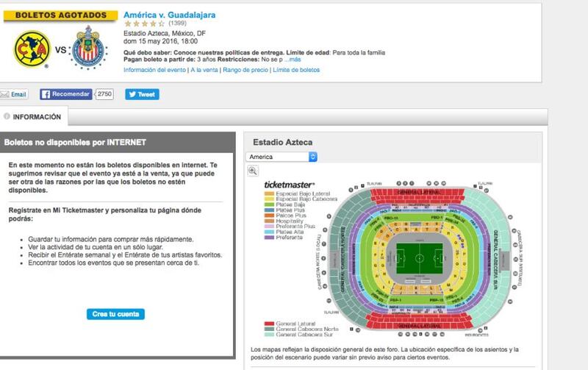Viewport: 588px width, 370px height.
Task: Open the 'Límite de boletos' link
Action: pos(296,70)
